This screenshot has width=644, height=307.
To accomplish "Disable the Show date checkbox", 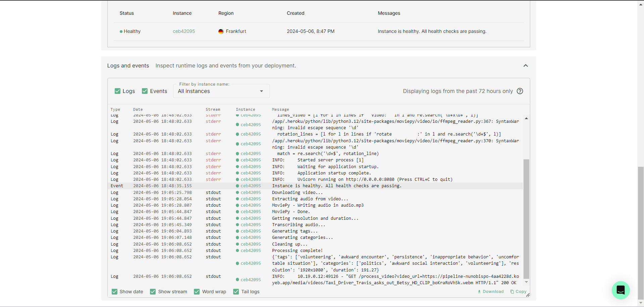I will point(115,292).
